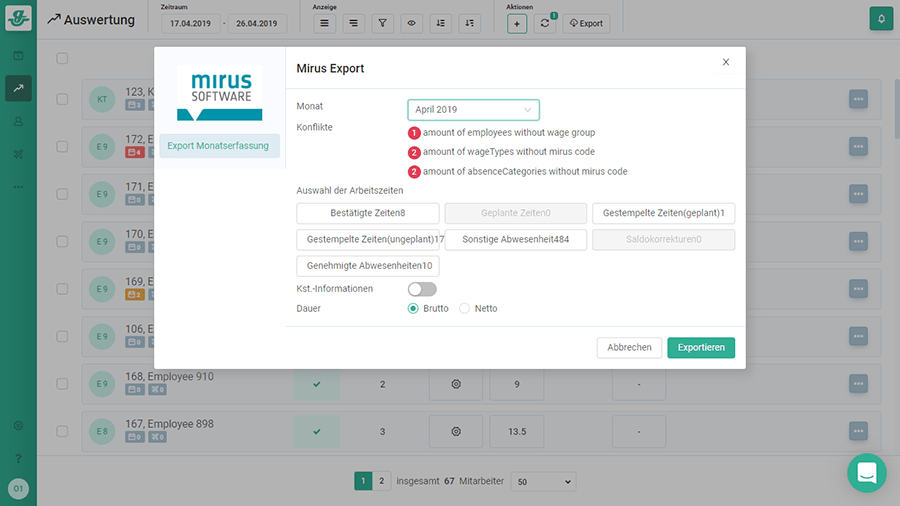The image size is (900, 506).
Task: Click the notification bell icon
Action: tap(881, 19)
